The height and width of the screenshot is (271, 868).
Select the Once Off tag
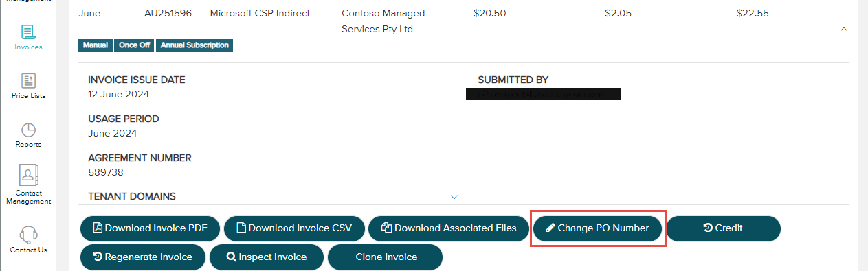coord(134,45)
